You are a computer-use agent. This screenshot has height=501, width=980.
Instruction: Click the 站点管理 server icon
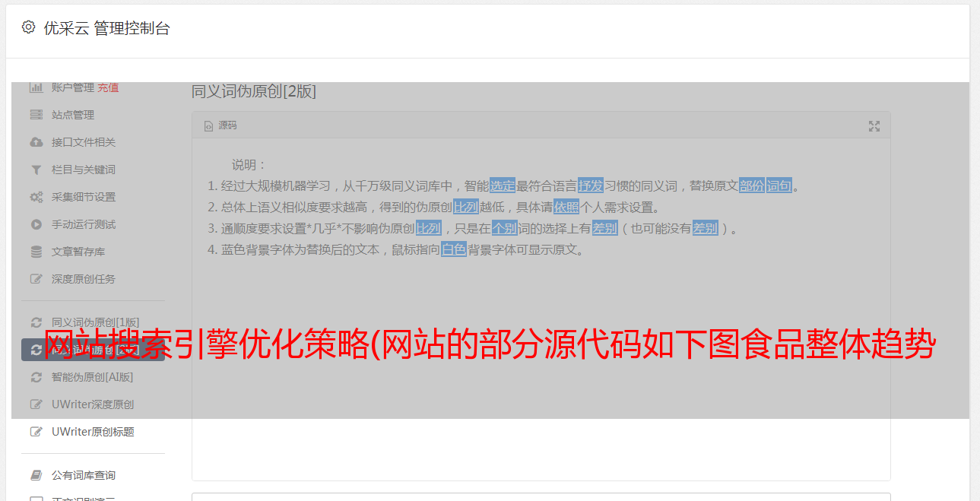pyautogui.click(x=36, y=115)
